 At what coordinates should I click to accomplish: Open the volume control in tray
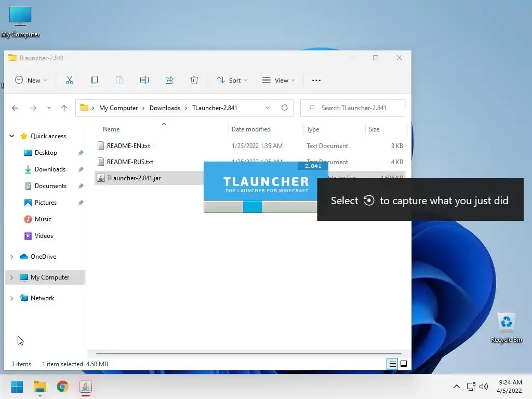point(484,387)
